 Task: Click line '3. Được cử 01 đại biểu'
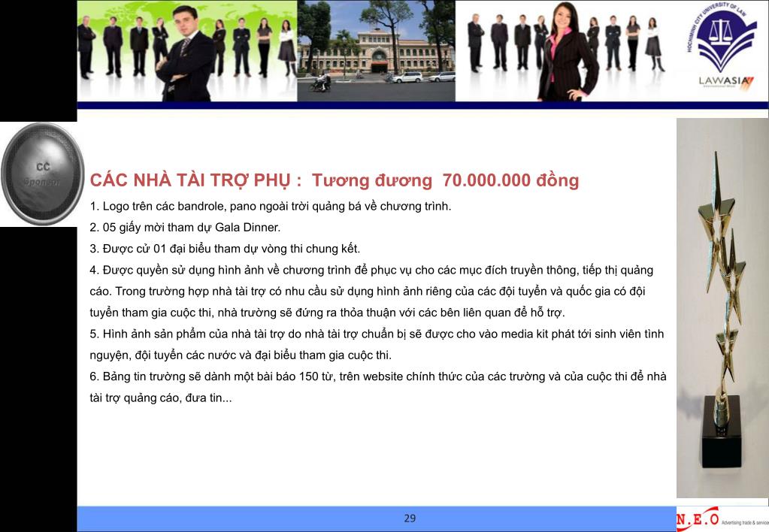pyautogui.click(x=225, y=249)
